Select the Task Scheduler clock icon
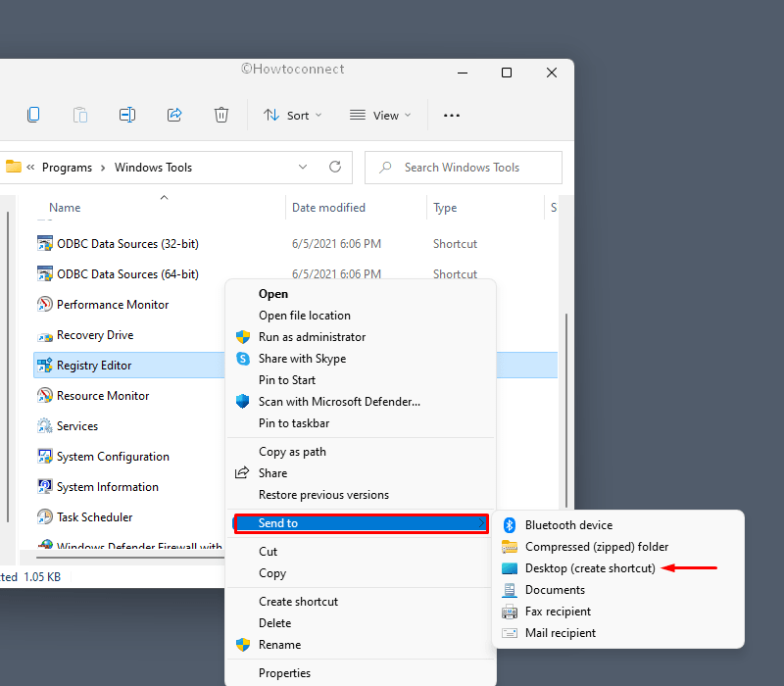Screen dimensions: 784x686 point(44,517)
